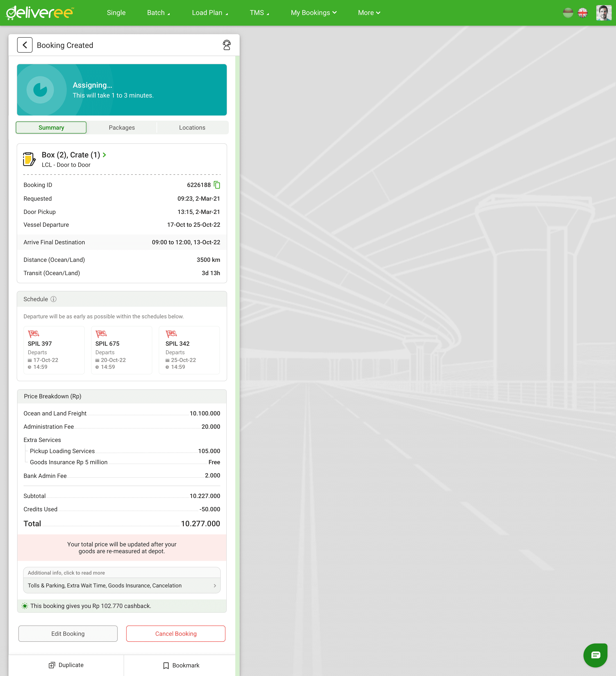Expand the Load Plan menu

click(210, 13)
